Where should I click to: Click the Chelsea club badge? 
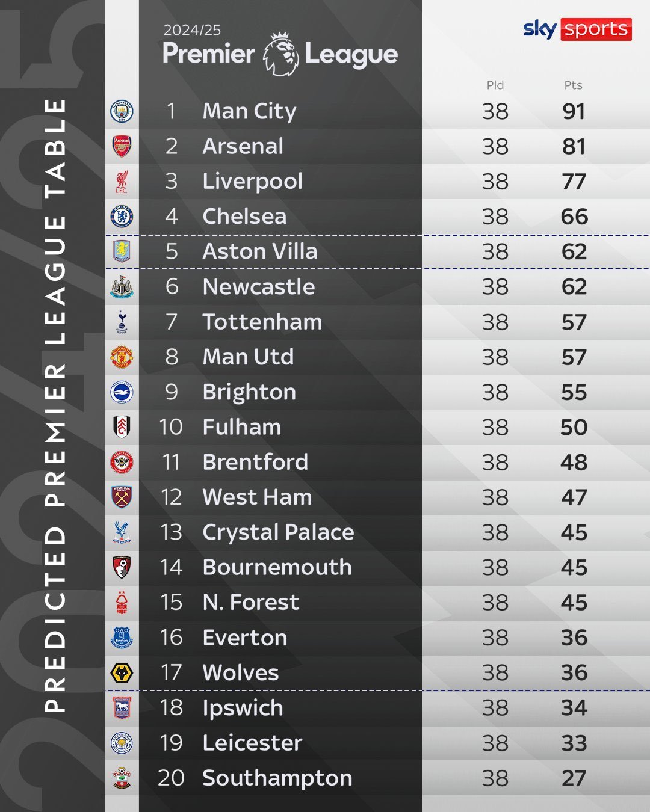click(x=122, y=217)
